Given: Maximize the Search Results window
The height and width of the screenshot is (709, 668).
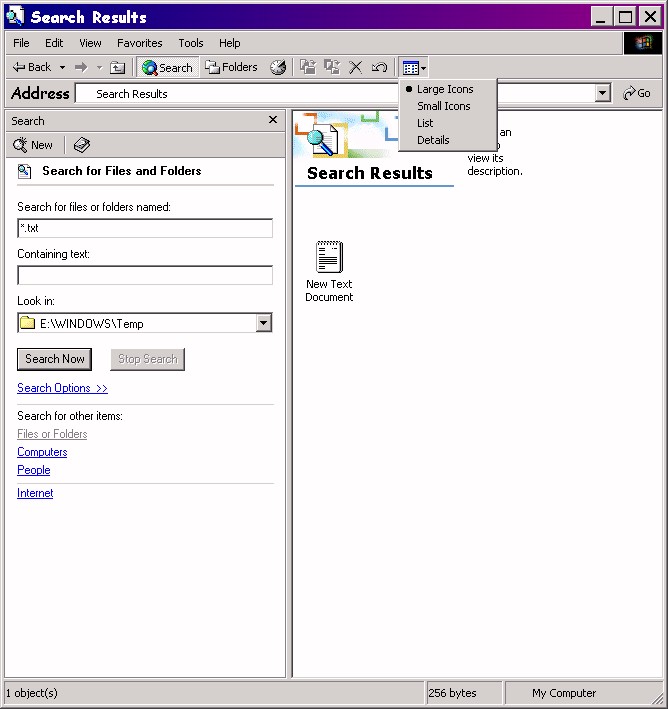Looking at the screenshot, I should (x=625, y=17).
